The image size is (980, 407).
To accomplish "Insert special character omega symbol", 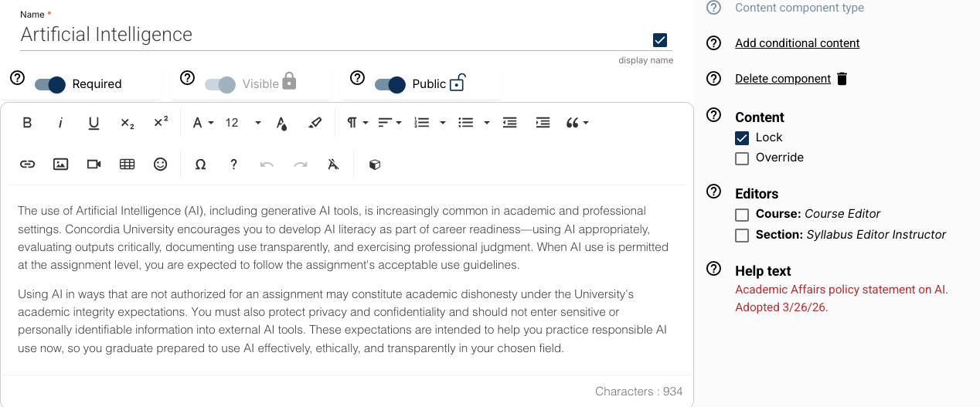I will [200, 164].
